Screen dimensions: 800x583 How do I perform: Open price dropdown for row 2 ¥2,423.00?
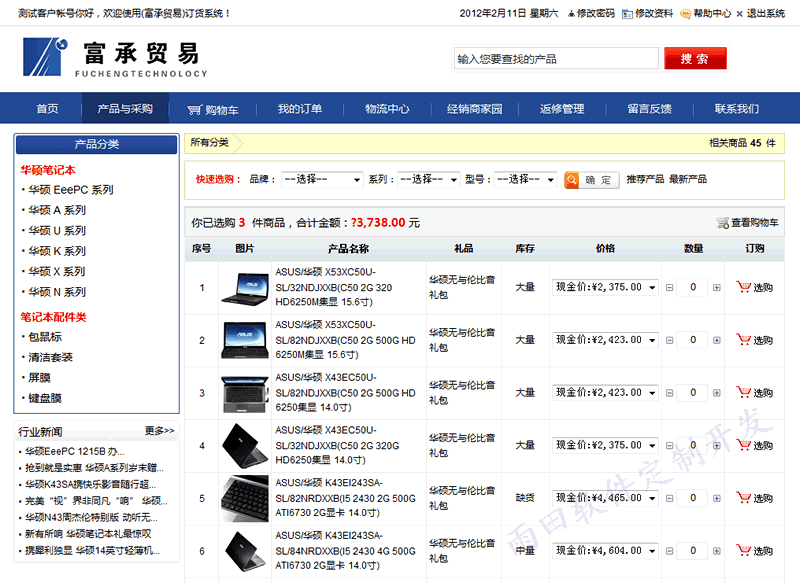click(x=605, y=340)
